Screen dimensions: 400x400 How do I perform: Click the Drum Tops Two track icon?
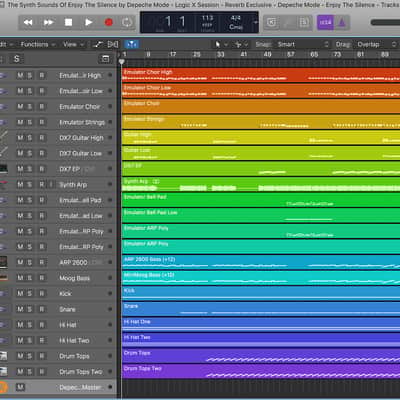click(x=4, y=371)
